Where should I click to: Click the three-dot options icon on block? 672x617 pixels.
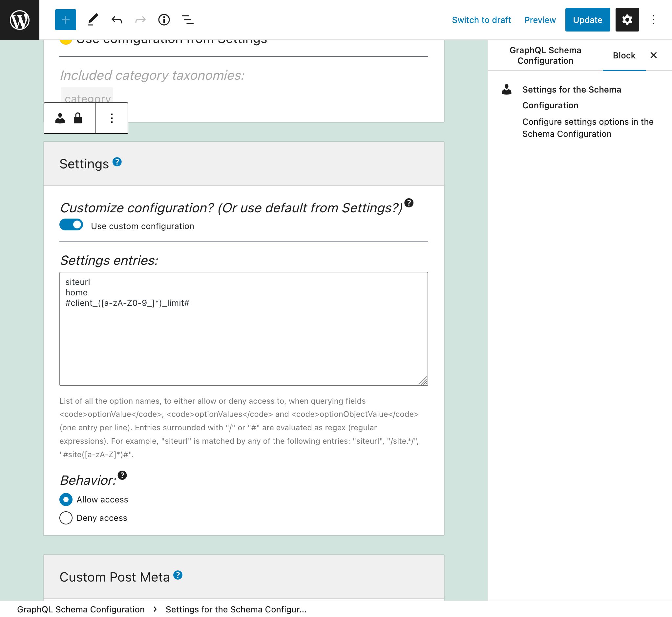(112, 118)
